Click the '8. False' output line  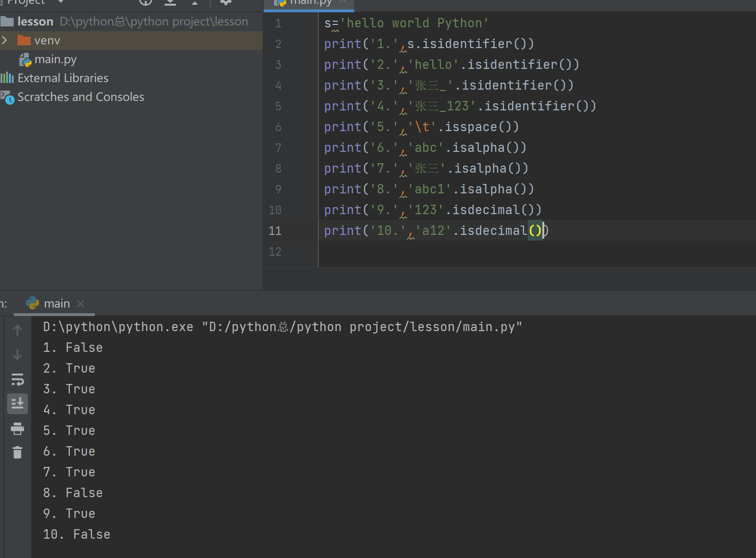73,493
